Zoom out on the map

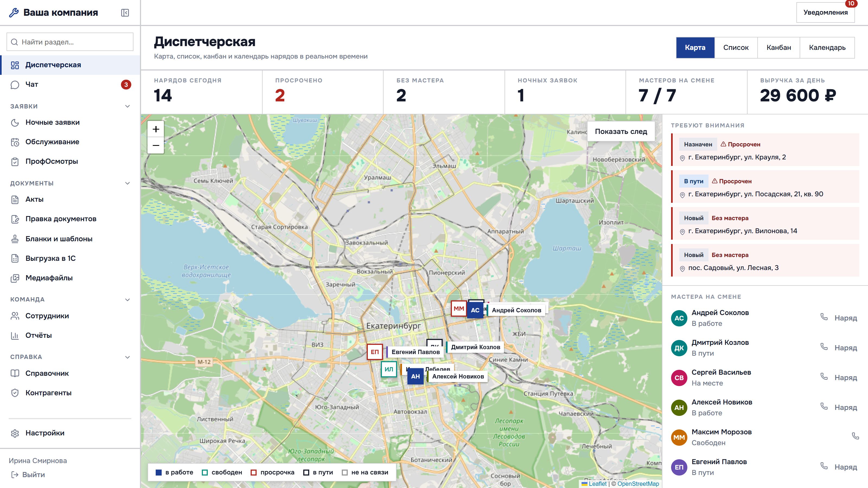[x=156, y=146]
